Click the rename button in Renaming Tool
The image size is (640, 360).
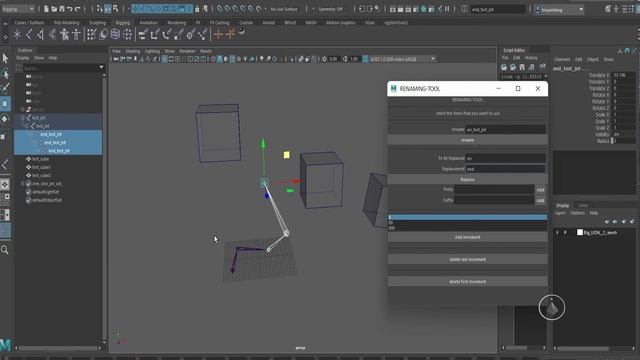coord(467,140)
